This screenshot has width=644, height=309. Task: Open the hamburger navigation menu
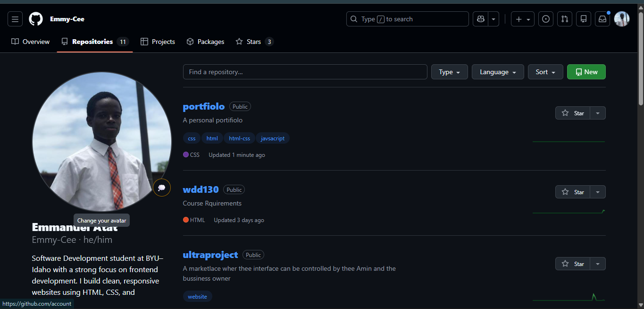coord(15,19)
